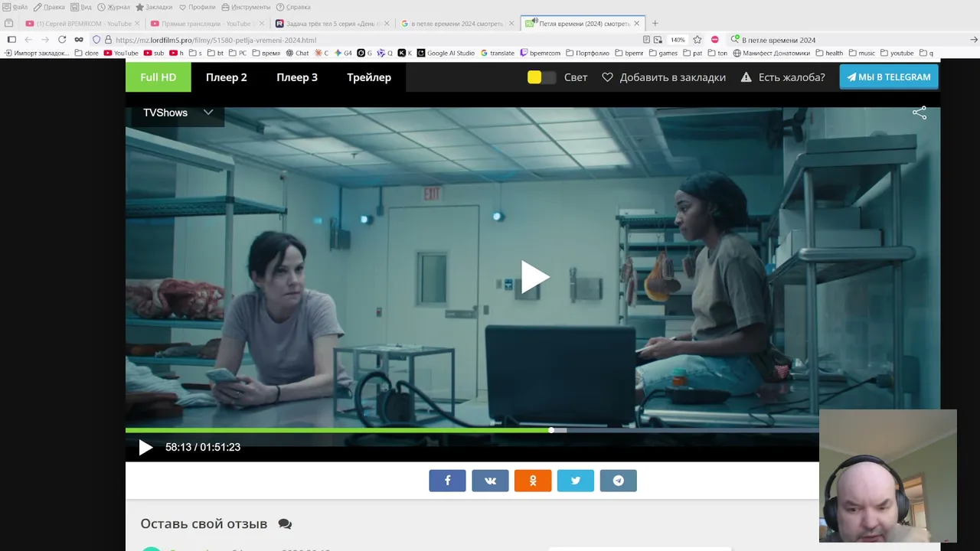Image resolution: width=980 pixels, height=551 pixels.
Task: Report a problem via Есть жалоба?
Action: 782,77
